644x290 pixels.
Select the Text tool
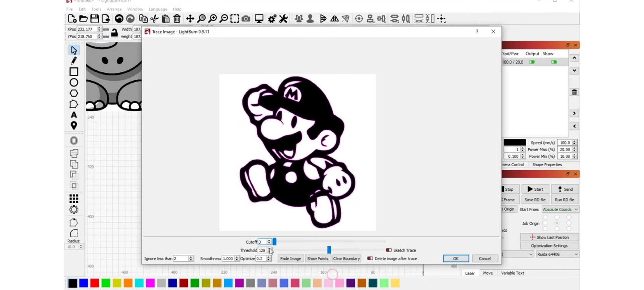pyautogui.click(x=74, y=115)
